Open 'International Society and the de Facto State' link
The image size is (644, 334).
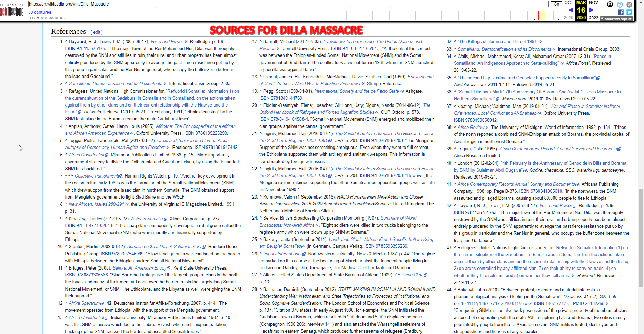(359, 91)
